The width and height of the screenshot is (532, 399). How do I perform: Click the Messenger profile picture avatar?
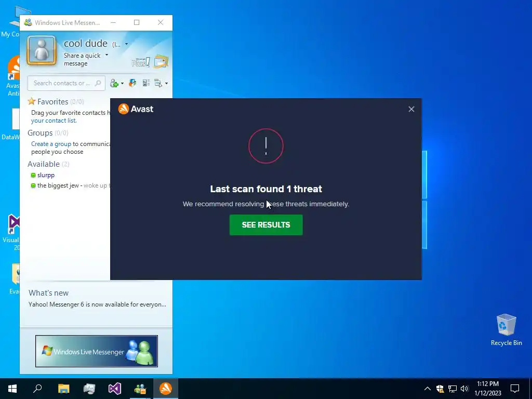pyautogui.click(x=42, y=50)
